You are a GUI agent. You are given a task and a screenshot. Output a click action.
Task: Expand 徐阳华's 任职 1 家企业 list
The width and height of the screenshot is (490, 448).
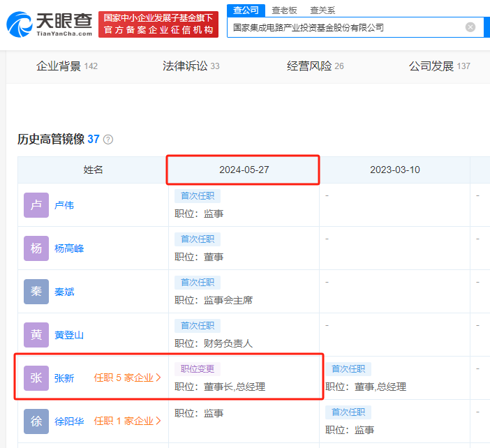pyautogui.click(x=127, y=421)
